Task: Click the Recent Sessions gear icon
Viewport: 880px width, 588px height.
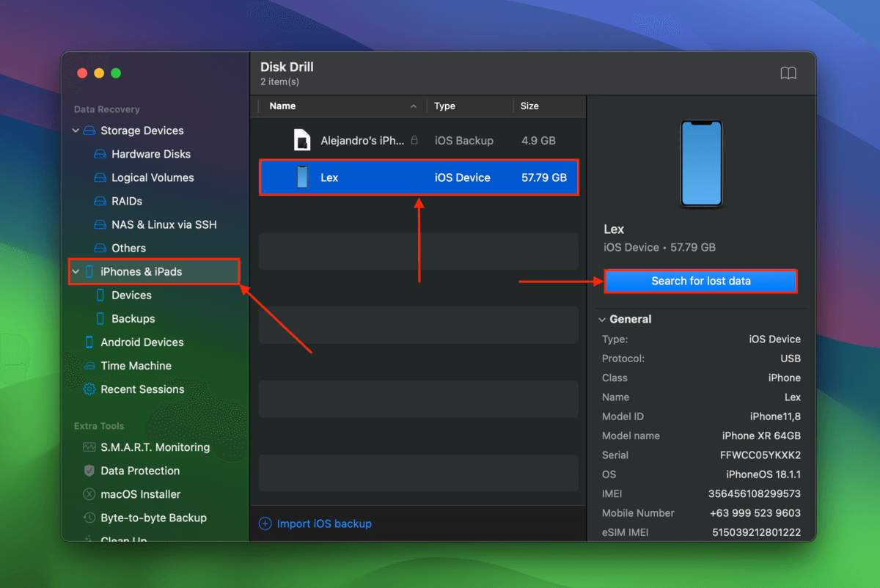Action: coord(89,389)
